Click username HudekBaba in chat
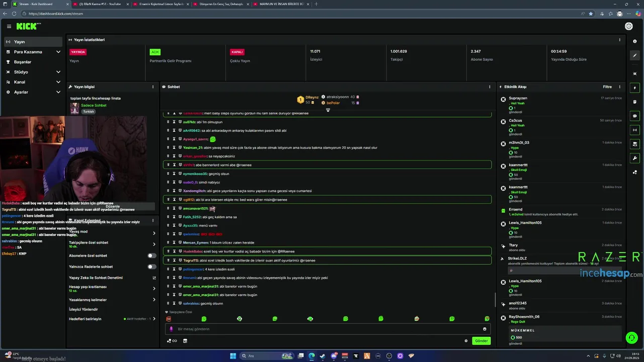Viewport: 644px width, 362px height. 193,251
